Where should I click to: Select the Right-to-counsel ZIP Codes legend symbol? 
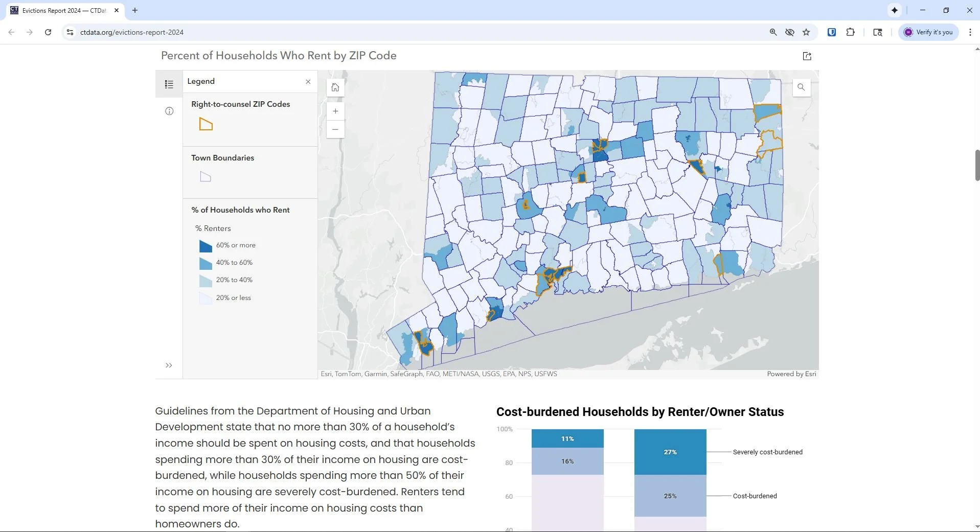click(205, 124)
